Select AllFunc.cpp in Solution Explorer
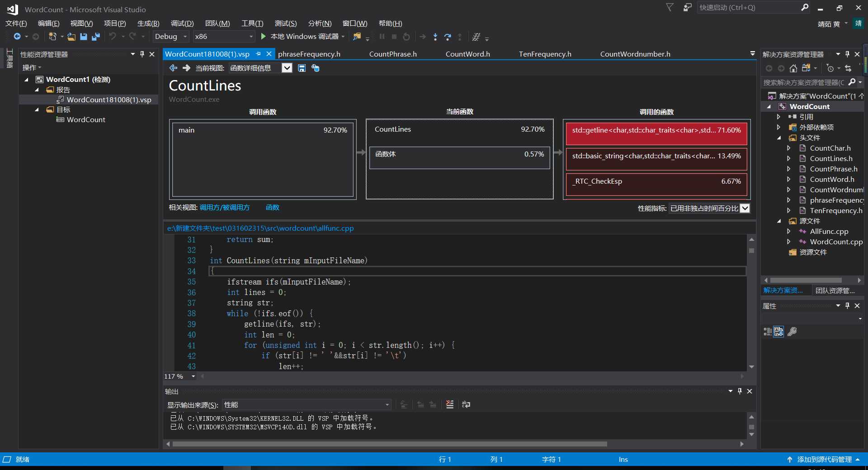868x470 pixels. tap(829, 231)
